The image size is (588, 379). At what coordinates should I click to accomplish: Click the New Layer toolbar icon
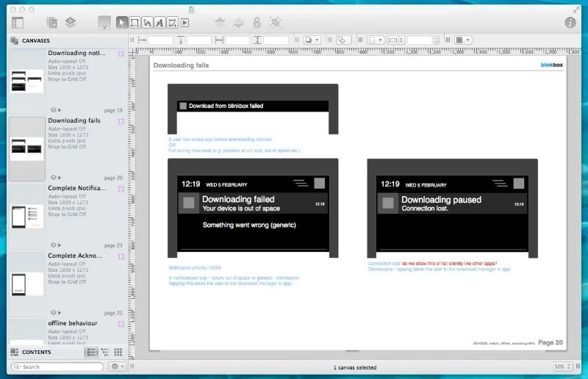coord(70,22)
